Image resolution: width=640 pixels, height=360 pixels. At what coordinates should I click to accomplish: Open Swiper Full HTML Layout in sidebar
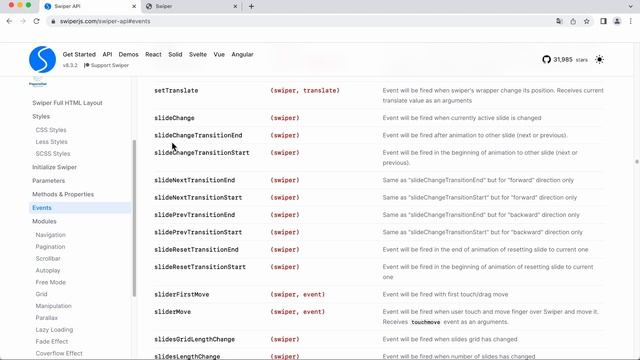point(67,103)
